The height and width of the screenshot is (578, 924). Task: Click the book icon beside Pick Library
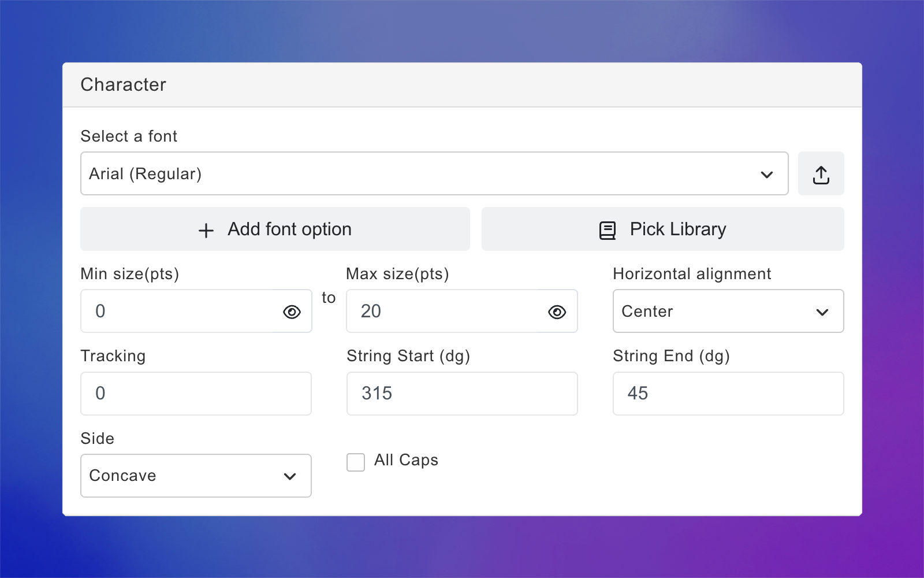pyautogui.click(x=608, y=230)
